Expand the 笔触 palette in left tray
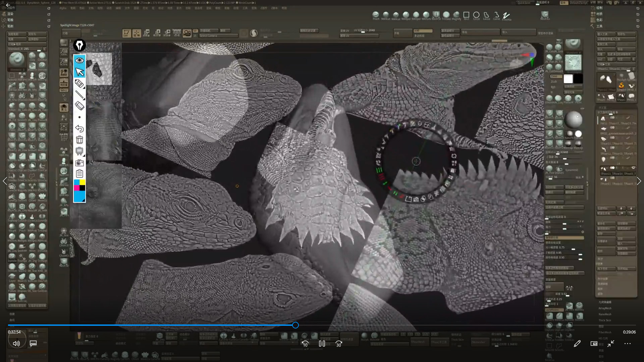 click(10, 20)
